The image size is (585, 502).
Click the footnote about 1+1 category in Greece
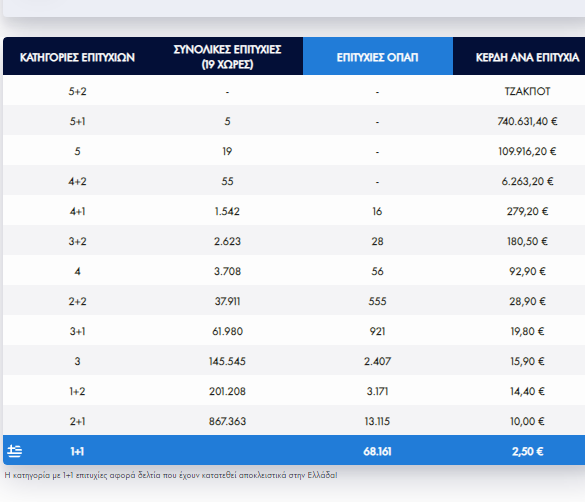pyautogui.click(x=171, y=475)
